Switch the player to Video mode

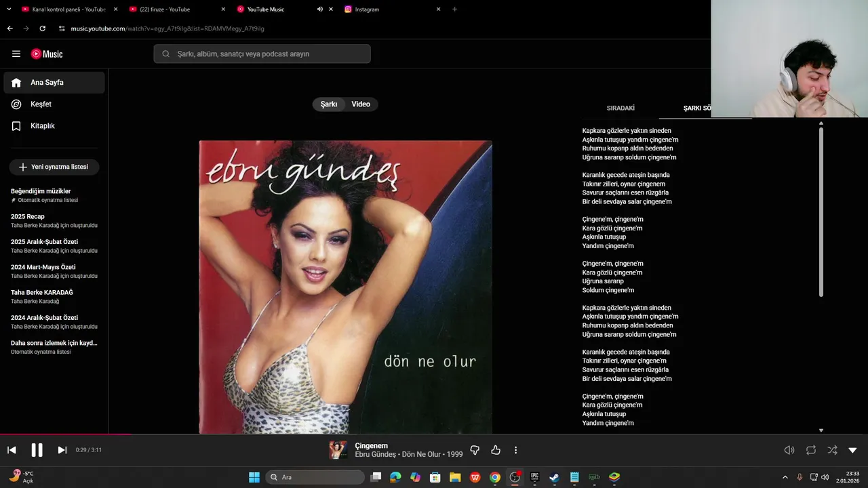pos(361,104)
